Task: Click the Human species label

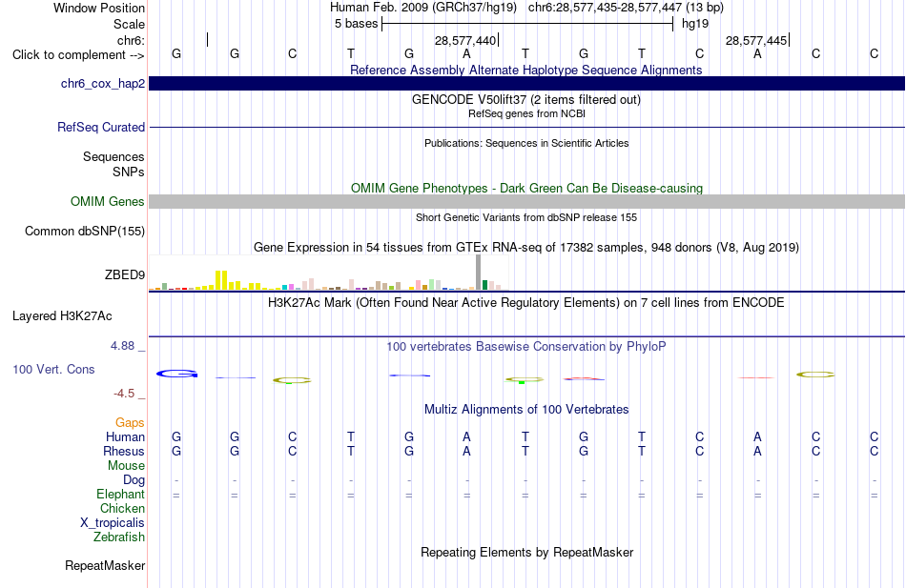Action: (x=125, y=437)
